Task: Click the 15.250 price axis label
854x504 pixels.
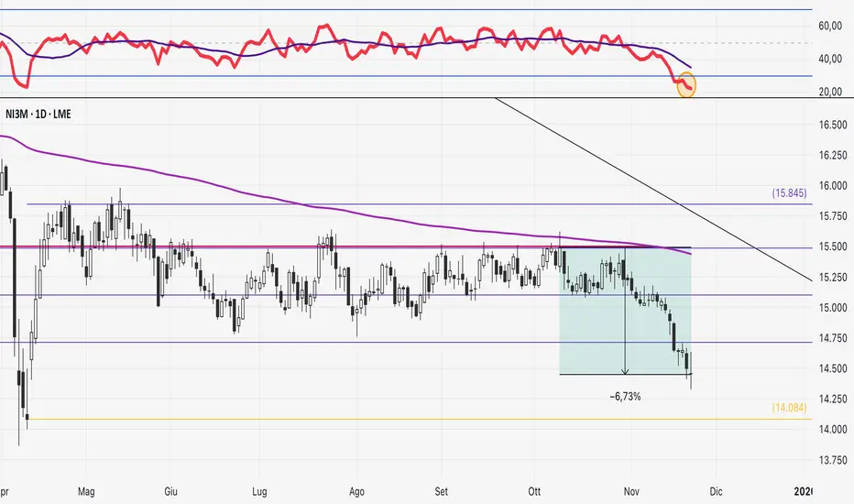Action: coord(833,278)
